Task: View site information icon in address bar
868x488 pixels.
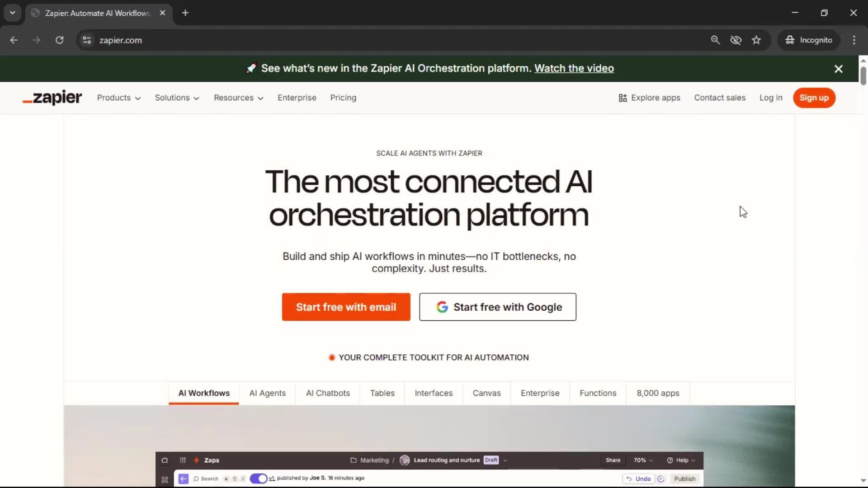Action: pyautogui.click(x=87, y=40)
